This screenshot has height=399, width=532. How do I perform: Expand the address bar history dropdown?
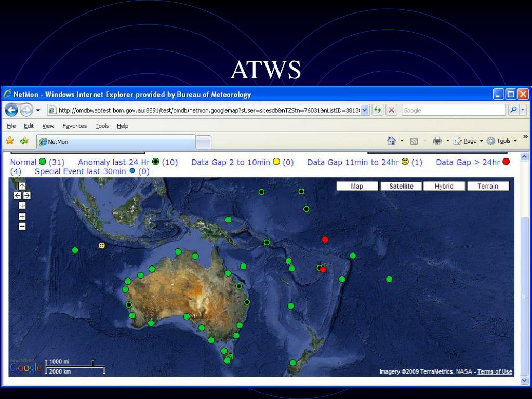pos(365,110)
